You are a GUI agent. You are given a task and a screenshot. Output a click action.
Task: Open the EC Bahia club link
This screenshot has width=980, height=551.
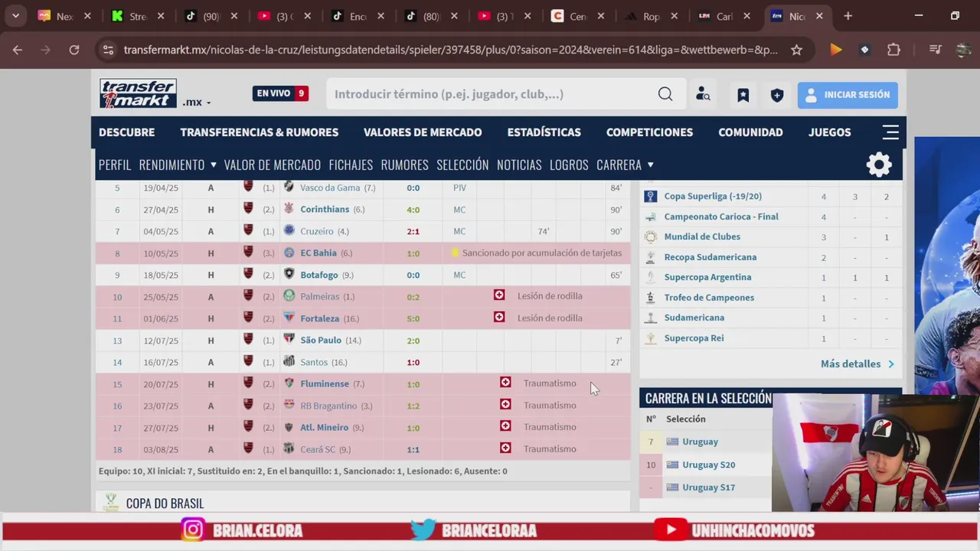318,253
